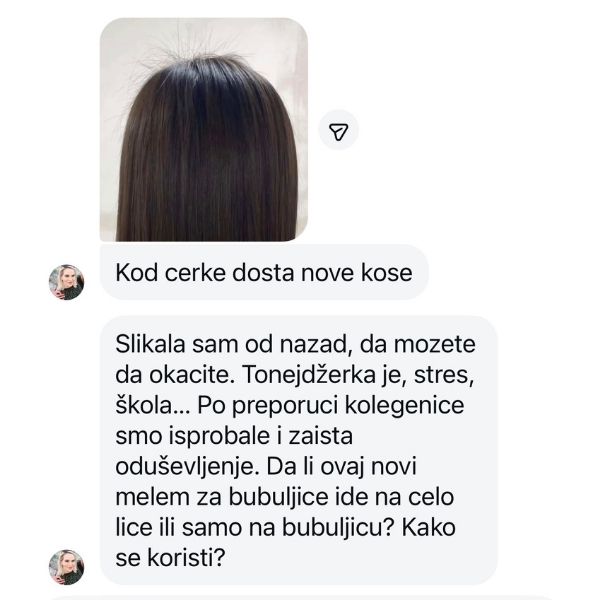Click the word 'kolegenice' in the message
The width and height of the screenshot is (600, 600).
[x=404, y=405]
